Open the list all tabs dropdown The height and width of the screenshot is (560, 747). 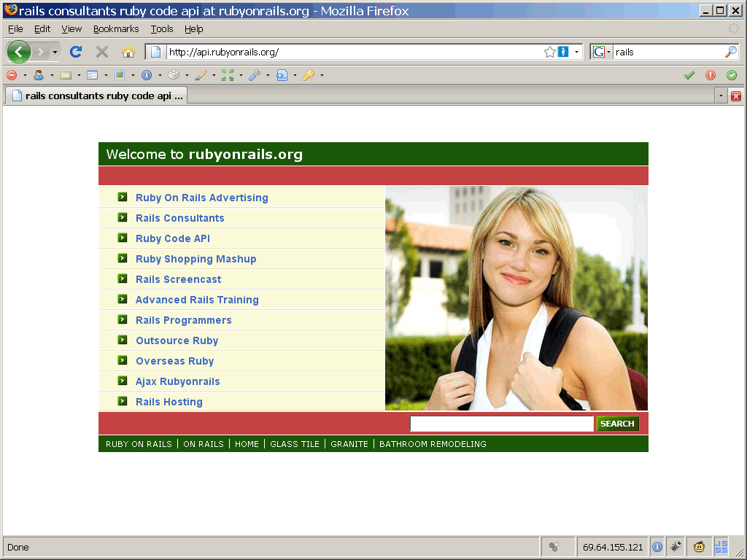721,96
